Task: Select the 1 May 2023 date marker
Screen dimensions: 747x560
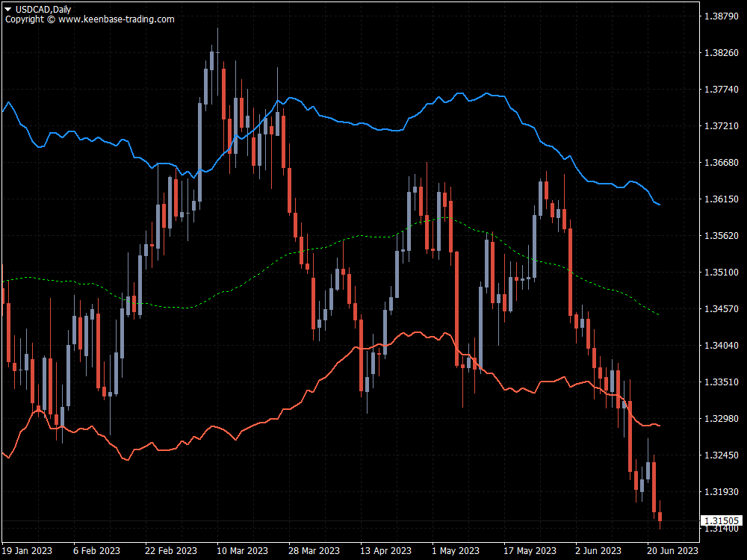Action: coord(454,550)
